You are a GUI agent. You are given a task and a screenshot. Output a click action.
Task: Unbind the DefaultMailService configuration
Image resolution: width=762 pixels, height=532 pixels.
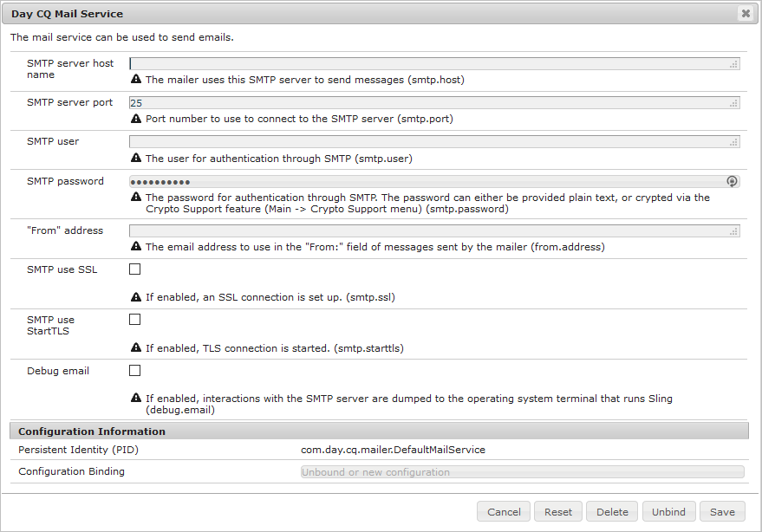[668, 511]
